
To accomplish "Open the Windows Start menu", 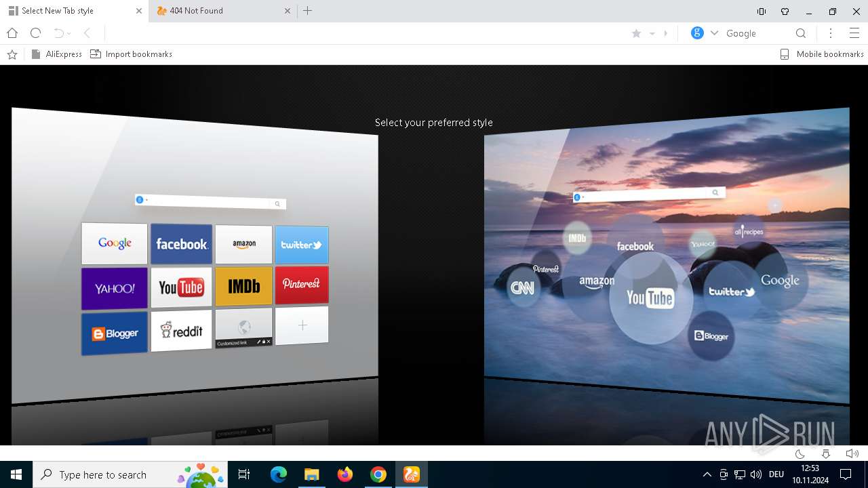I will [x=16, y=474].
